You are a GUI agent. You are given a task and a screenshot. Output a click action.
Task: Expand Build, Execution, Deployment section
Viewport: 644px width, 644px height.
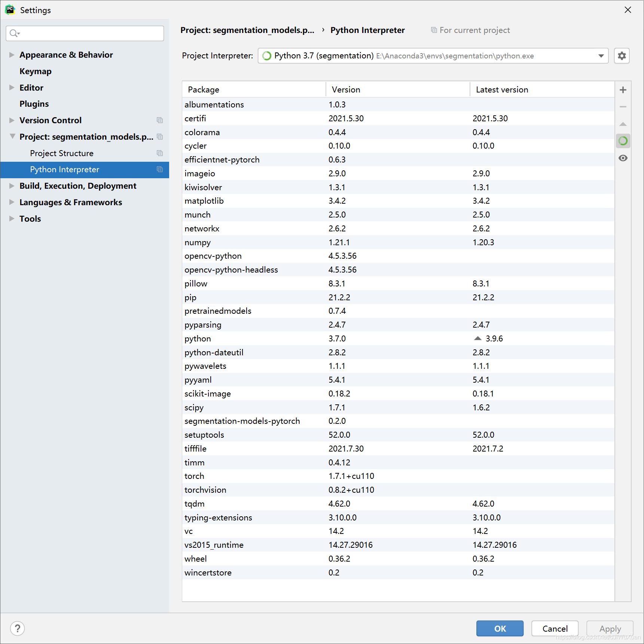click(x=12, y=186)
